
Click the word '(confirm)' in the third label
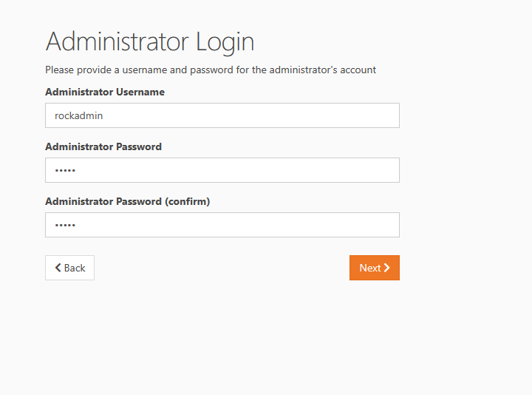click(187, 201)
